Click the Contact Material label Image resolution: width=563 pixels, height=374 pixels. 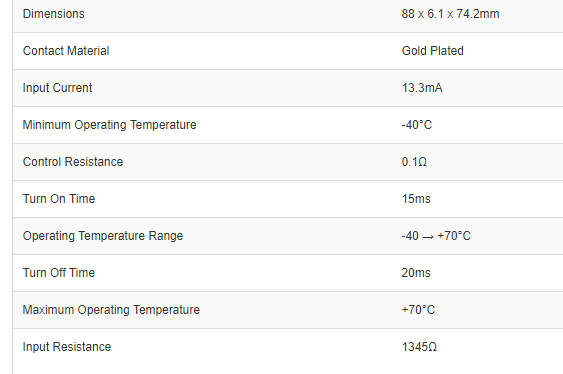click(x=66, y=51)
